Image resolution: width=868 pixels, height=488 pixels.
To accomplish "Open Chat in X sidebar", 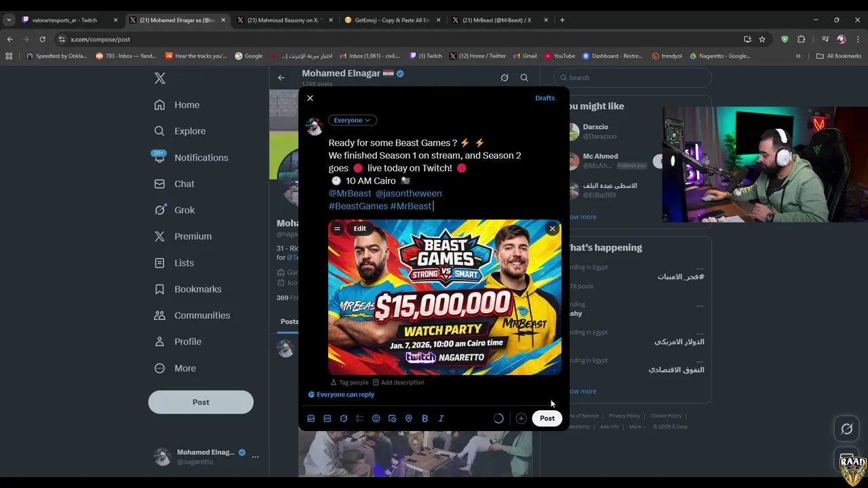I will pos(174,184).
